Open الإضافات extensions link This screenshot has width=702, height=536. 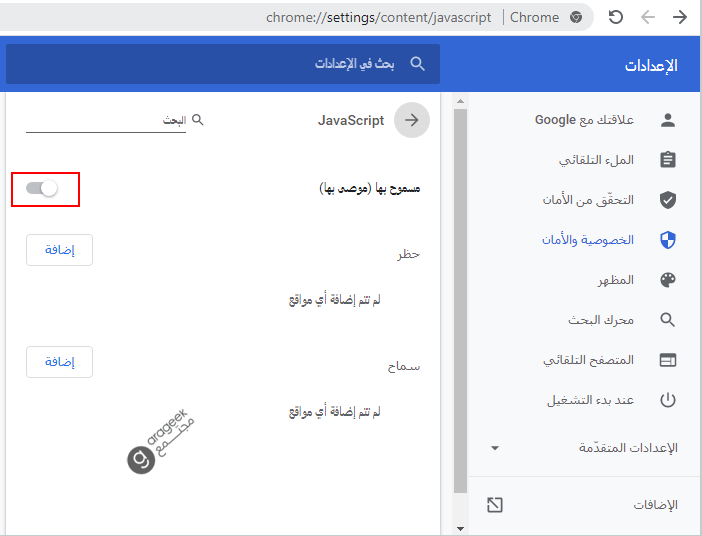point(655,505)
